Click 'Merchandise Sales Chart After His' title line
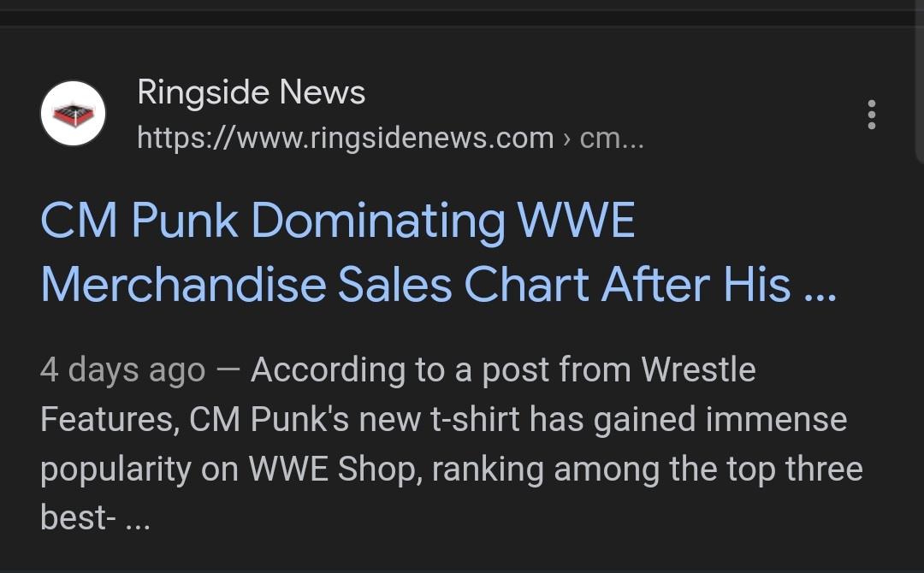 [x=415, y=285]
